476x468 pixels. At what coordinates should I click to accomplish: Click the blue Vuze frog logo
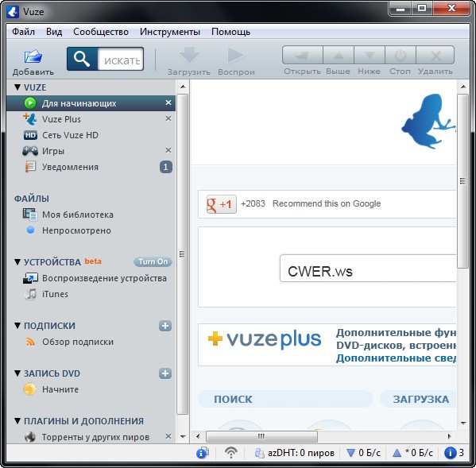point(428,121)
